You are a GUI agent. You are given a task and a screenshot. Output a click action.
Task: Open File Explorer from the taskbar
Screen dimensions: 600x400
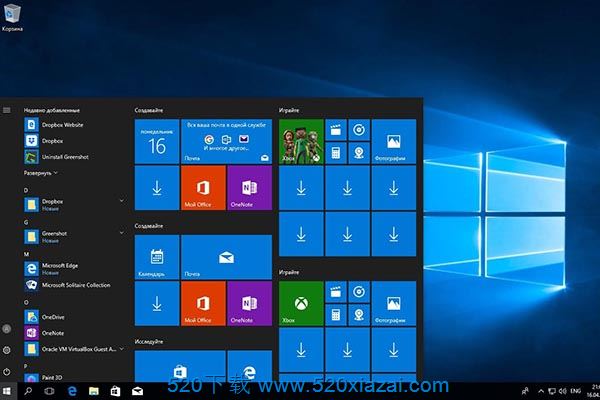click(x=93, y=391)
